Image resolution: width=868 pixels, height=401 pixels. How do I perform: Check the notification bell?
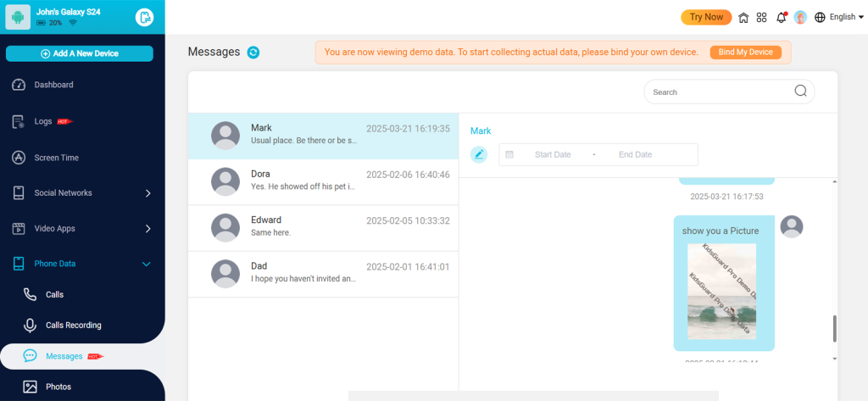click(x=781, y=17)
